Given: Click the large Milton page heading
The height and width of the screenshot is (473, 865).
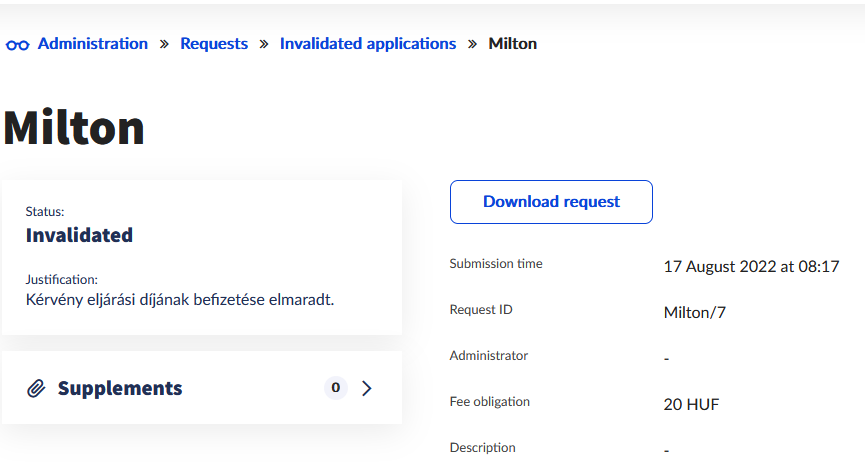Looking at the screenshot, I should pyautogui.click(x=74, y=128).
